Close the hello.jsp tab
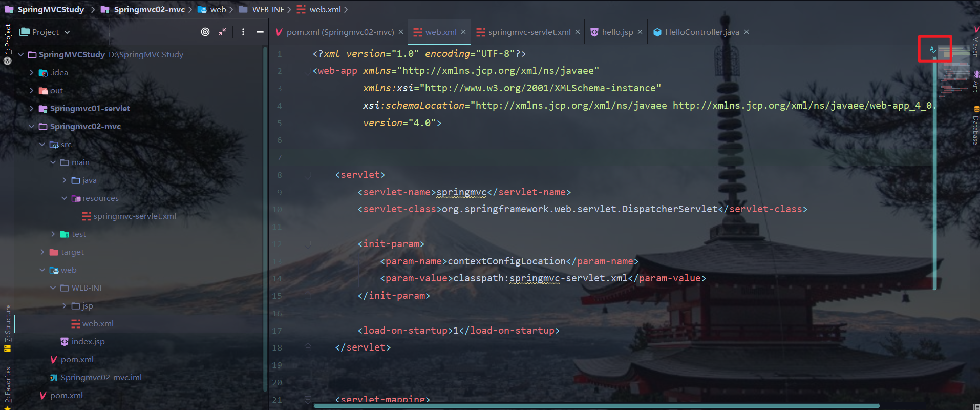This screenshot has width=980, height=410. pos(640,32)
